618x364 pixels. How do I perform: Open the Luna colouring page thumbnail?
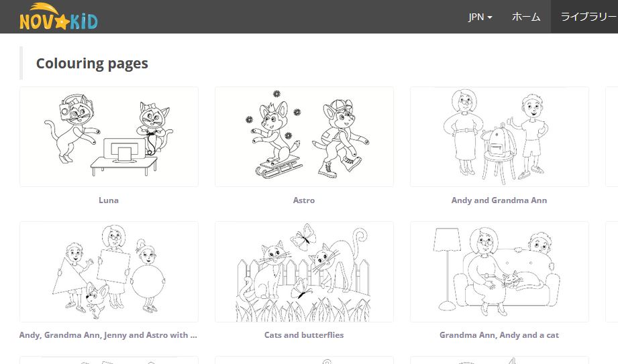[109, 137]
